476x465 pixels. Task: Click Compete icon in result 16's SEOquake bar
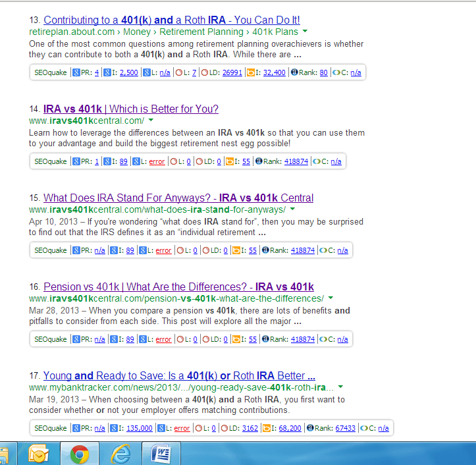coord(323,339)
